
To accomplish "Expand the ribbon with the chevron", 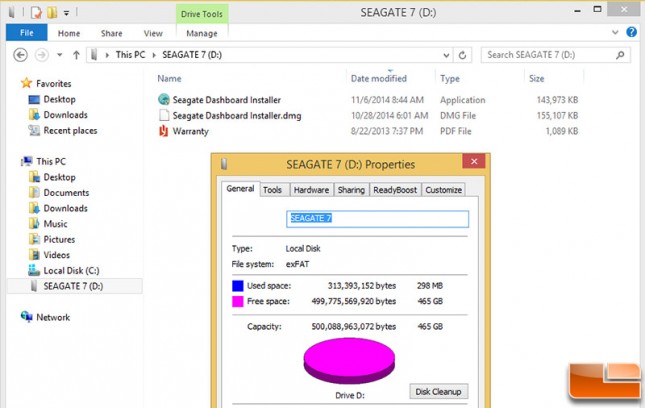I will coord(615,32).
